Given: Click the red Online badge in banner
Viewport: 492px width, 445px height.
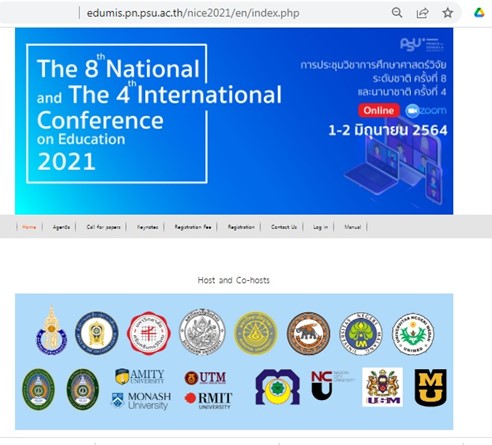Looking at the screenshot, I should (379, 110).
